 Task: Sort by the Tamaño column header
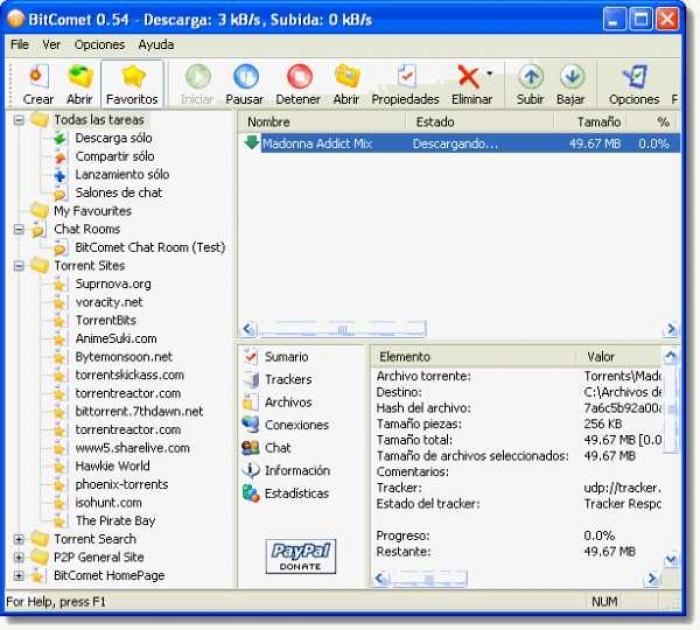point(590,122)
